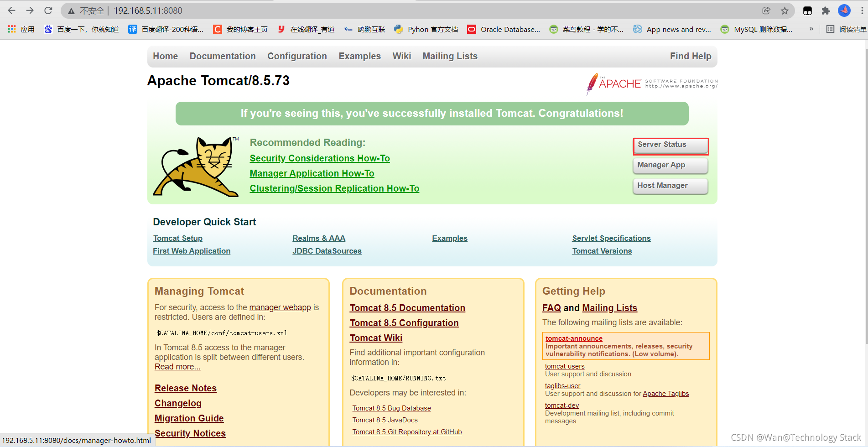The height and width of the screenshot is (447, 868).
Task: Open the tomcat-users mailing list link
Action: (x=565, y=366)
